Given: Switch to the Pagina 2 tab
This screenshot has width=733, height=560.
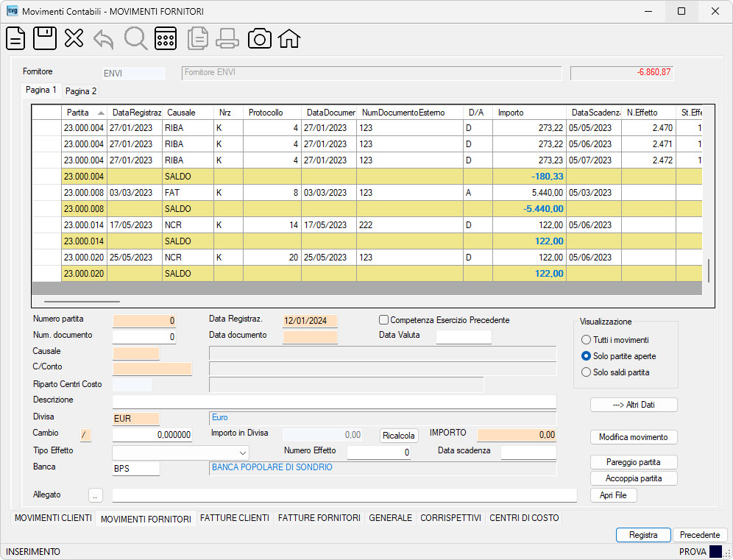Looking at the screenshot, I should click(81, 91).
